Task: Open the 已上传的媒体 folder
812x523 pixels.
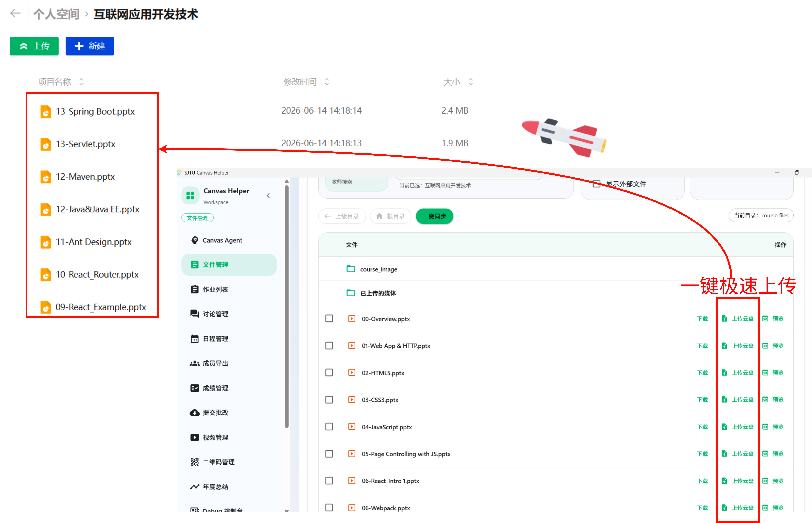Action: click(378, 293)
